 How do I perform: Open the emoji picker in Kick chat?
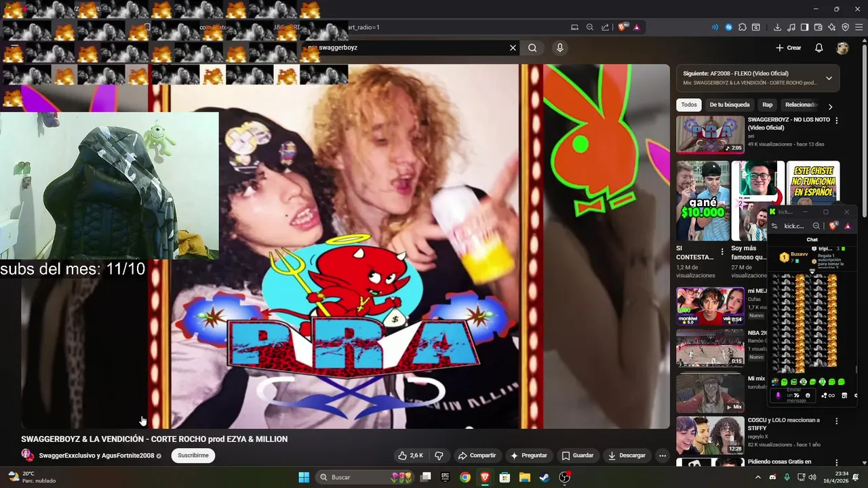[808, 395]
